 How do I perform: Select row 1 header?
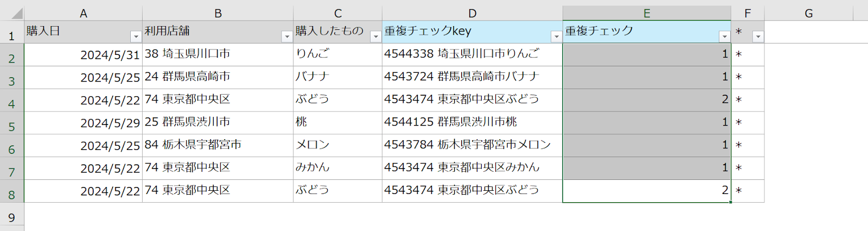point(12,33)
